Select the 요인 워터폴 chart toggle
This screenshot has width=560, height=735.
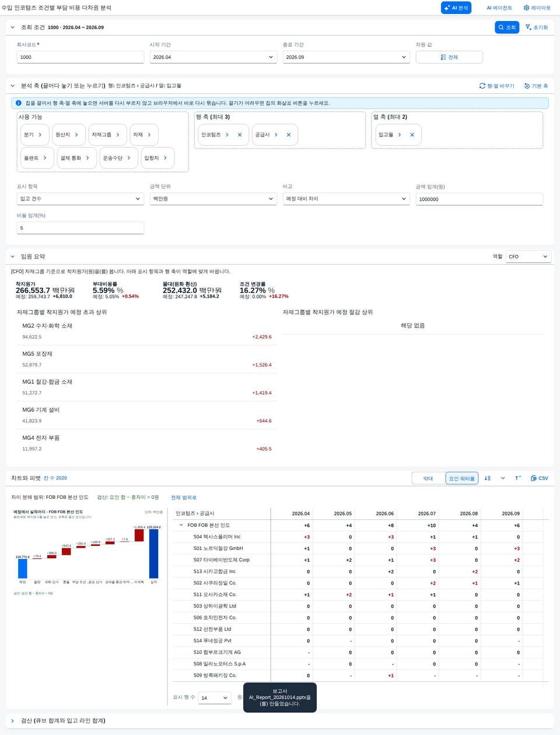point(462,478)
